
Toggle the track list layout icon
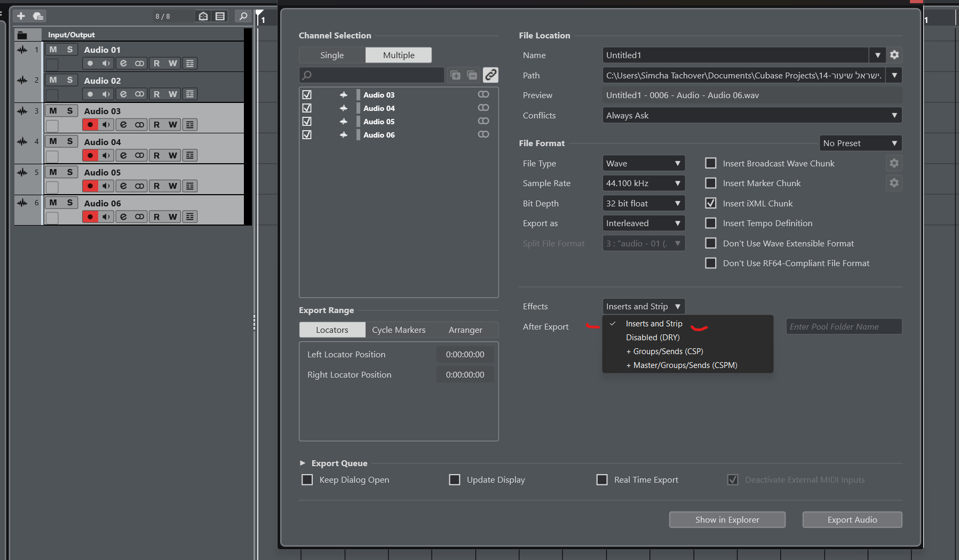pyautogui.click(x=220, y=16)
